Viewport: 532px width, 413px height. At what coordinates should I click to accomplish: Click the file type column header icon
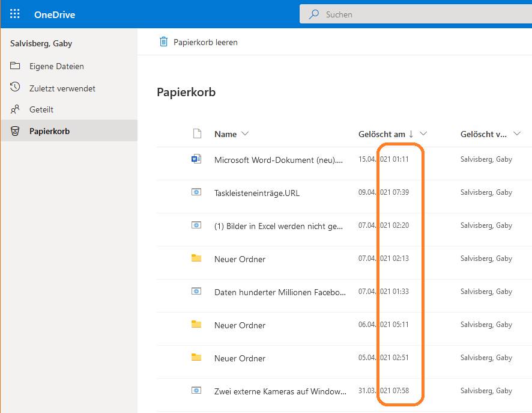click(x=196, y=134)
